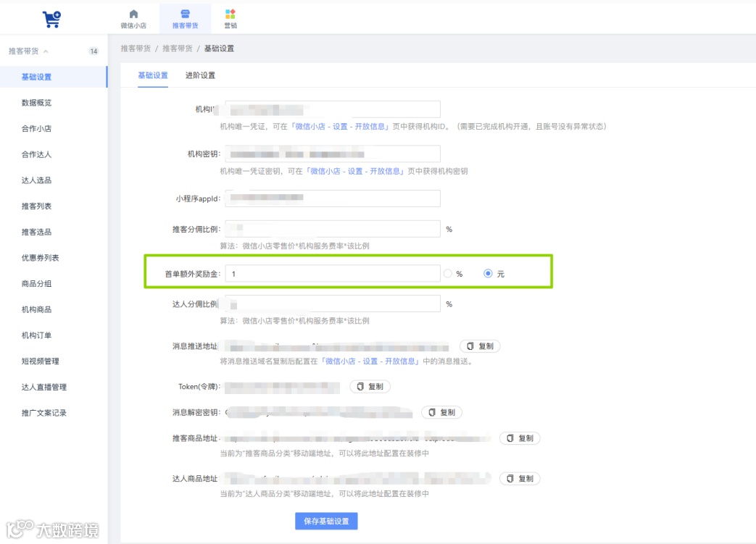Collapse the 推客带货 sidebar group

tap(46, 51)
